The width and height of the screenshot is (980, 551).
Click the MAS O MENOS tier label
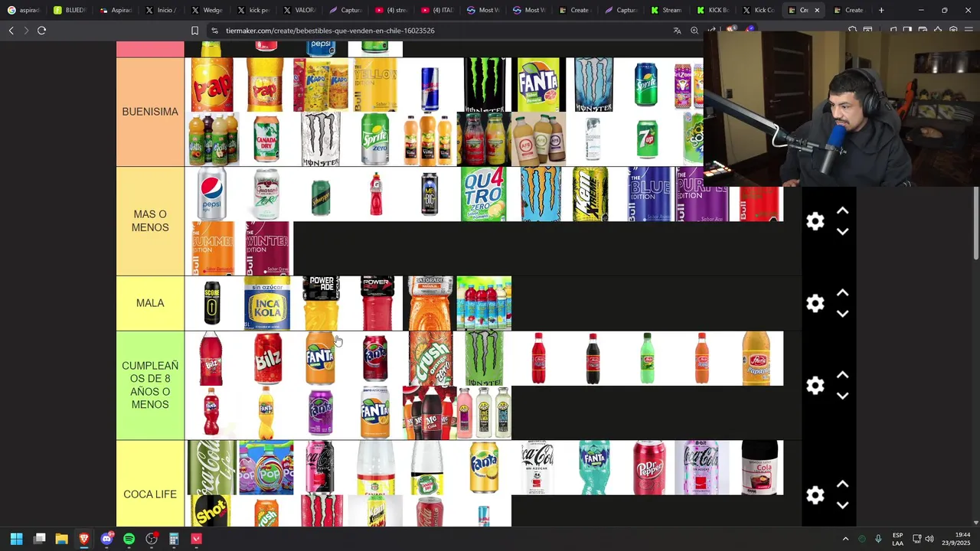click(150, 221)
